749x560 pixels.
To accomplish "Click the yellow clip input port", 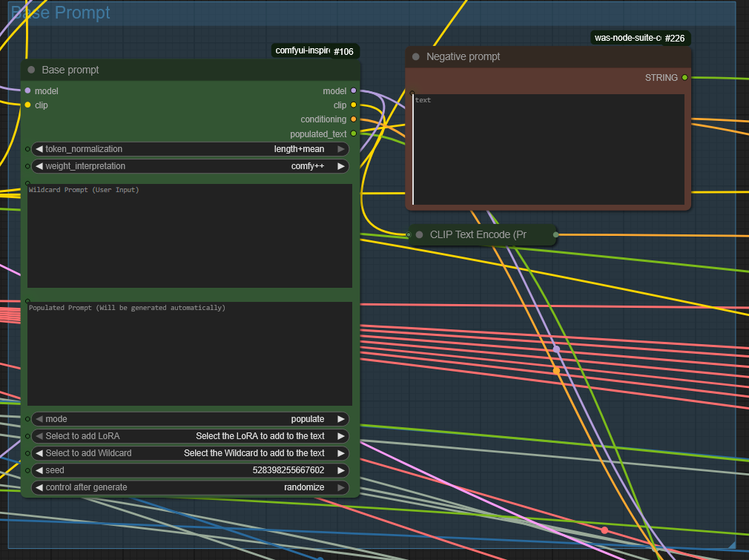I will click(x=27, y=105).
